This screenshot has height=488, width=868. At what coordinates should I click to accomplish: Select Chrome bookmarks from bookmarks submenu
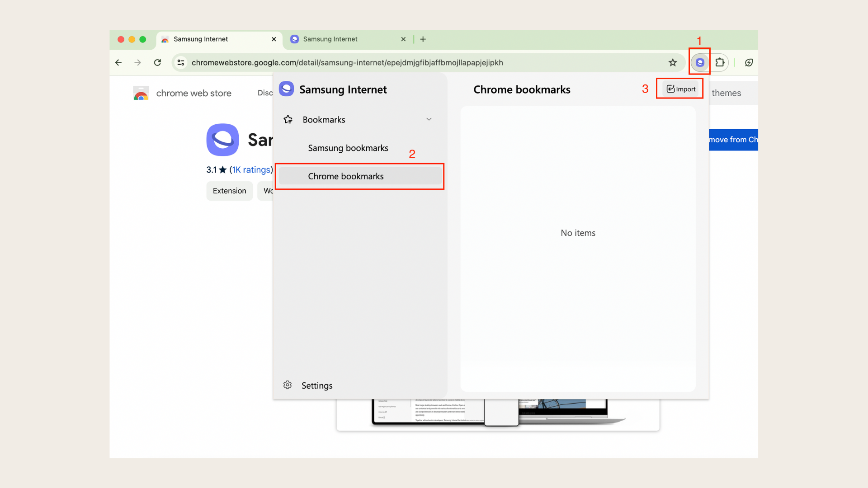click(x=345, y=176)
